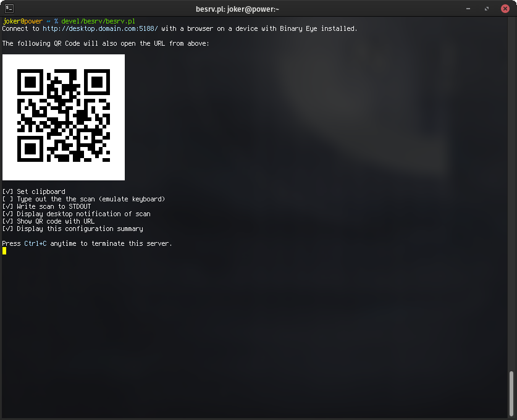Click the 'joker@power' prompt text

[x=23, y=21]
